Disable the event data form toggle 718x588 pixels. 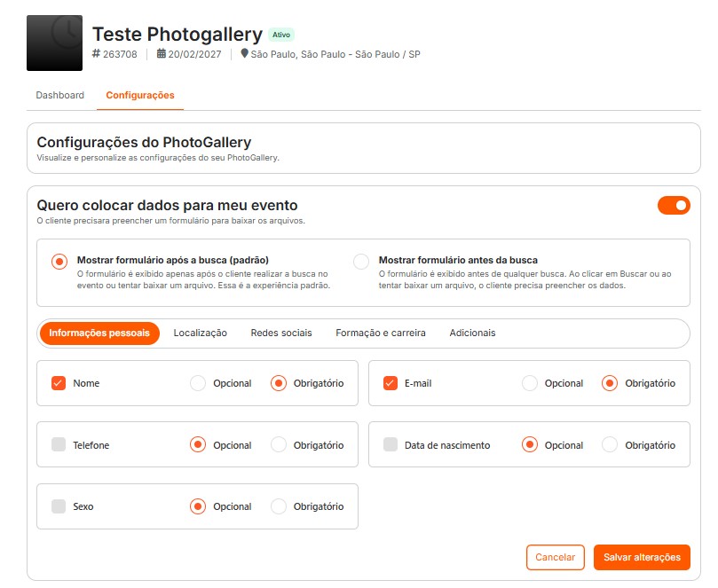673,206
